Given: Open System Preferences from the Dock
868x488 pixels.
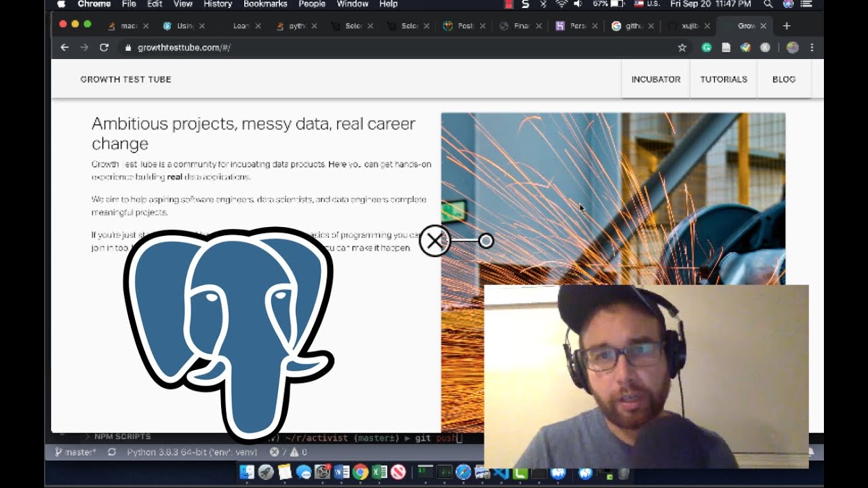Looking at the screenshot, I should 323,472.
